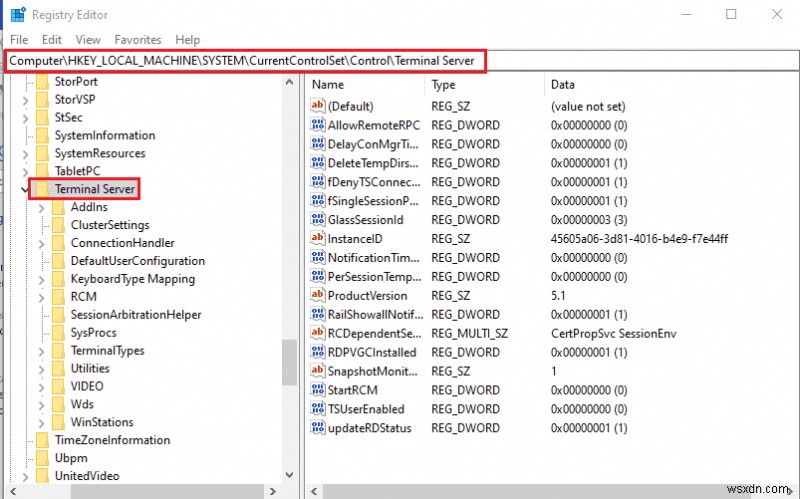Click the RailShowallNotif... value icon
Screen dimensions: 800x499
[x=317, y=314]
